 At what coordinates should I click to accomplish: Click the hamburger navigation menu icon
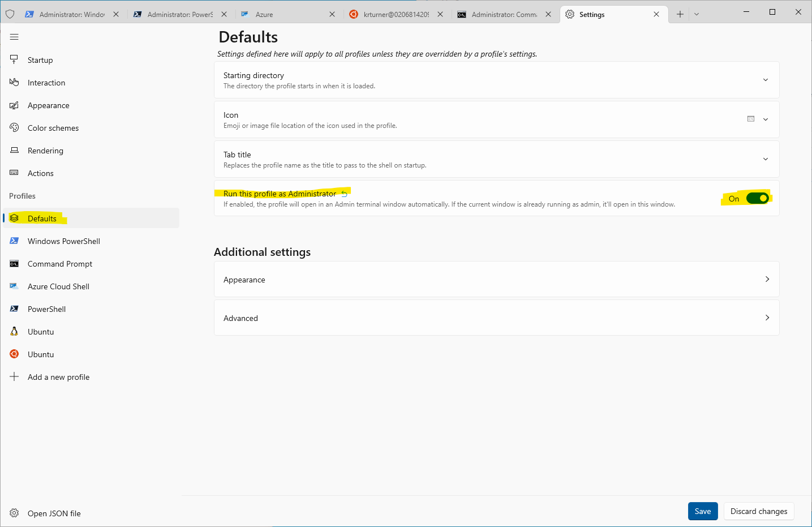[x=14, y=37]
